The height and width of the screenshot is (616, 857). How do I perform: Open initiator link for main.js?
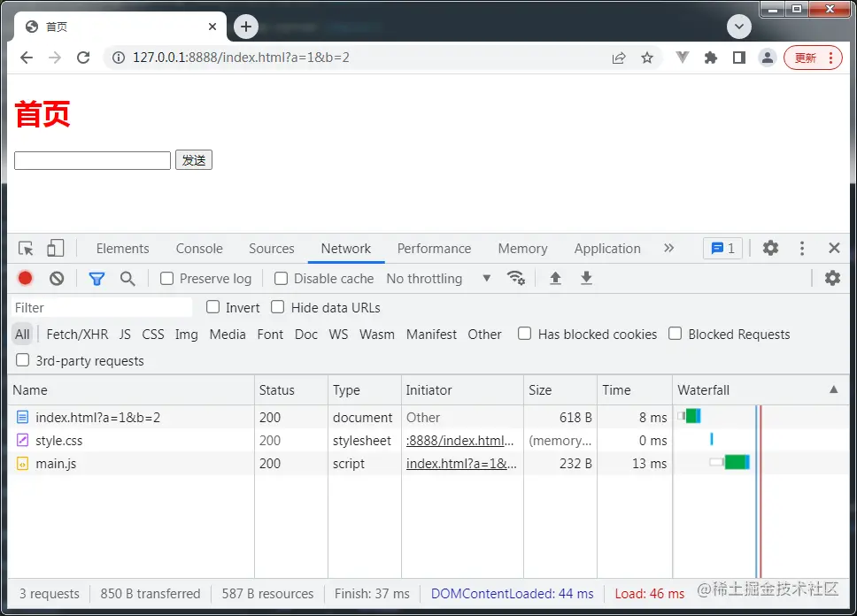(x=461, y=464)
